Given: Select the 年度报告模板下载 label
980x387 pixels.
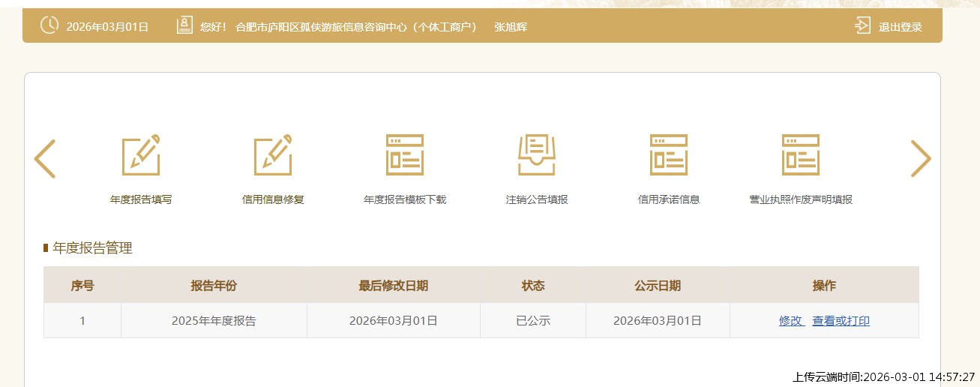Looking at the screenshot, I should 405,199.
